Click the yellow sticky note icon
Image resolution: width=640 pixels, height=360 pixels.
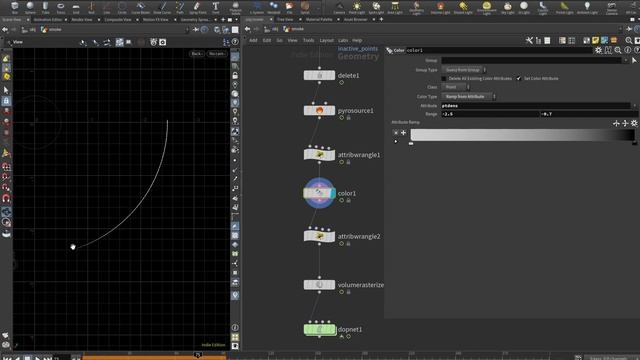pyautogui.click(x=596, y=40)
